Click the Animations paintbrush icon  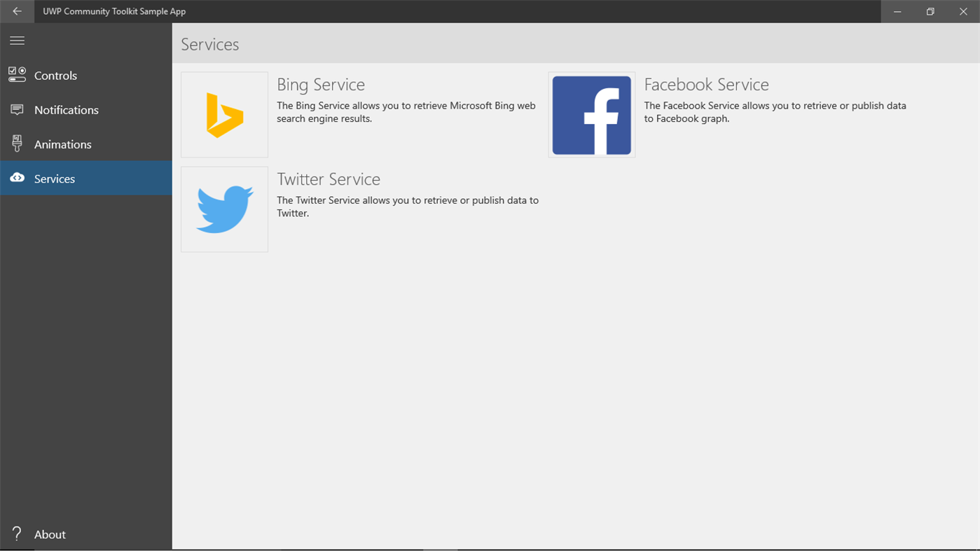[x=17, y=144]
